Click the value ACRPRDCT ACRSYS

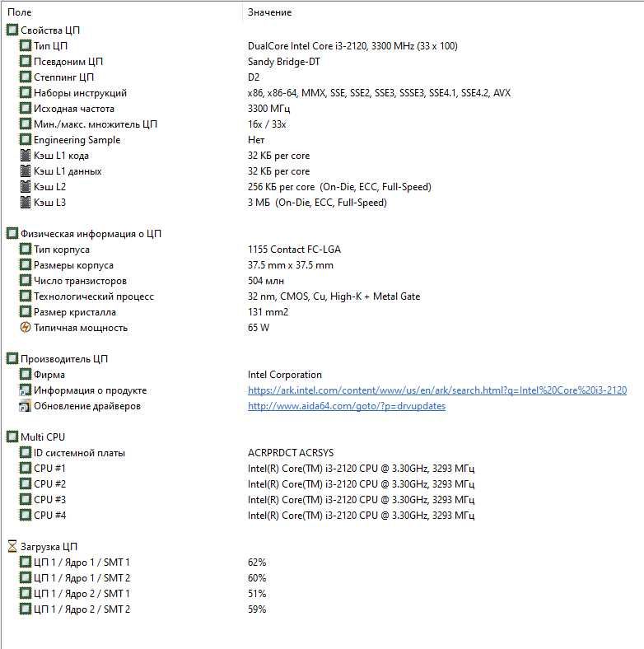(291, 453)
